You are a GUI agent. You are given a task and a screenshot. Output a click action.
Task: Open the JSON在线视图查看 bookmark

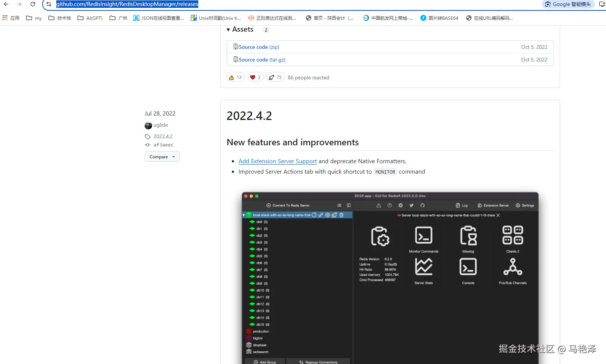coord(159,18)
